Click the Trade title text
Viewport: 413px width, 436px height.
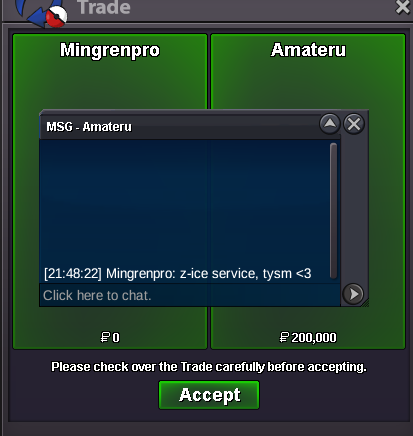point(104,7)
